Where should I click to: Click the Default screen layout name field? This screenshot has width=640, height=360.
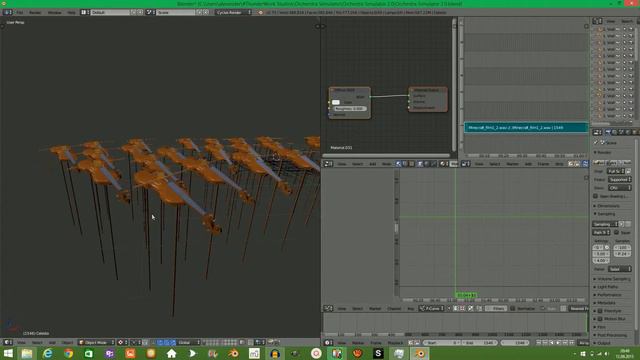(110, 12)
